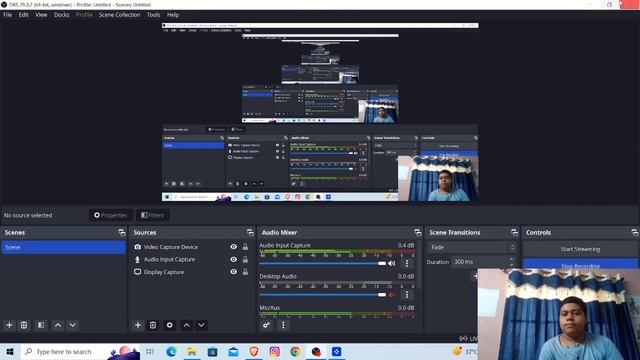The image size is (640, 360).
Task: Move source down in Sources toolbar
Action: click(x=201, y=325)
